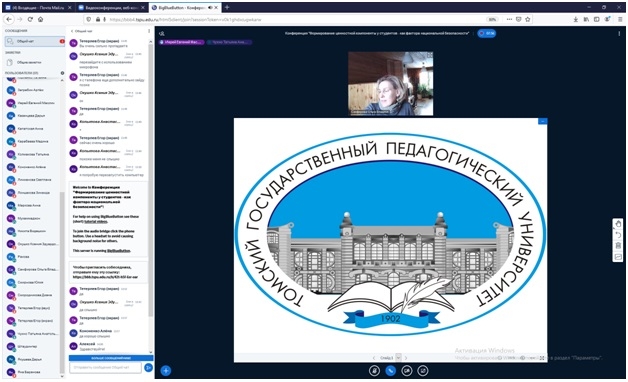Click the recording indicator pill at top

(x=487, y=34)
